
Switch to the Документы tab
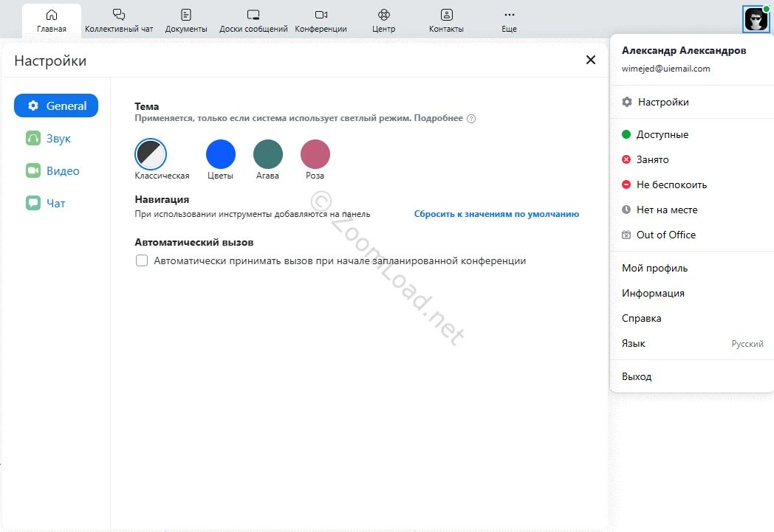186,21
